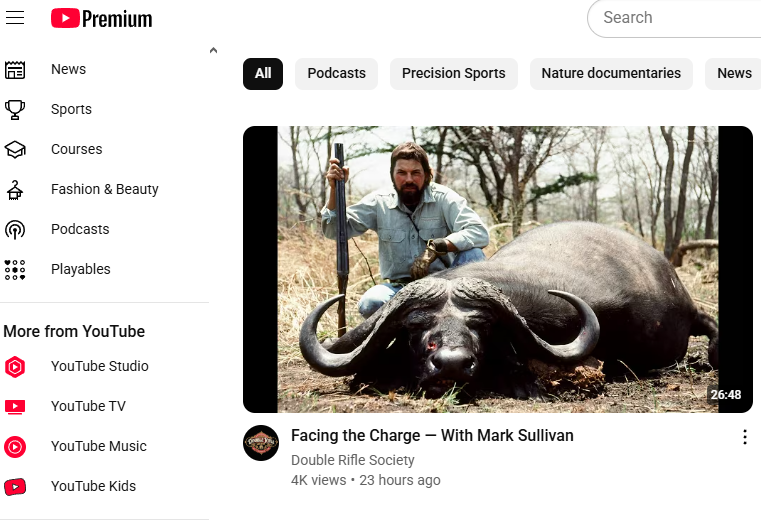Viewport: 761px width, 520px height.
Task: Filter by Nature documentaries chip
Action: pos(610,73)
